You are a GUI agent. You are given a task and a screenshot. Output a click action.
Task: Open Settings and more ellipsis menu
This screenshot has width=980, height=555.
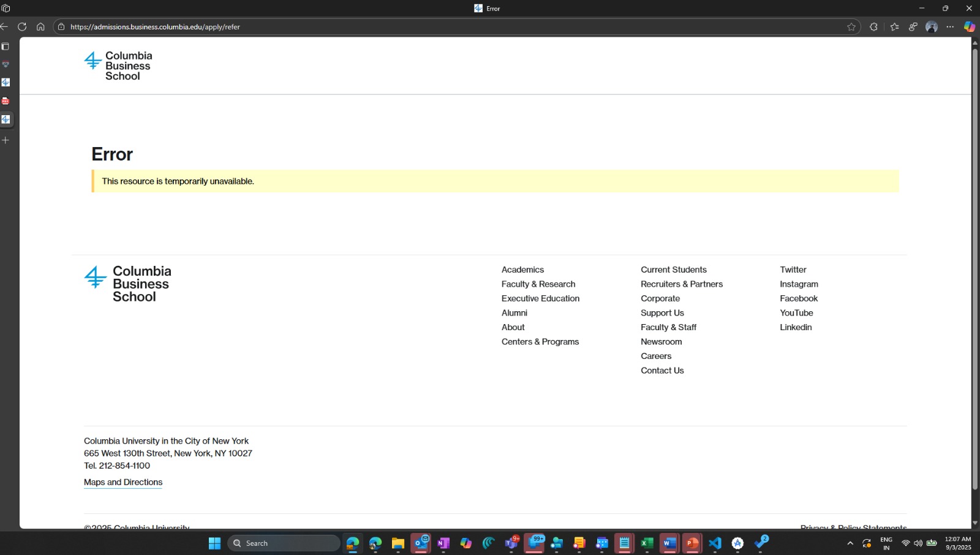pos(950,27)
